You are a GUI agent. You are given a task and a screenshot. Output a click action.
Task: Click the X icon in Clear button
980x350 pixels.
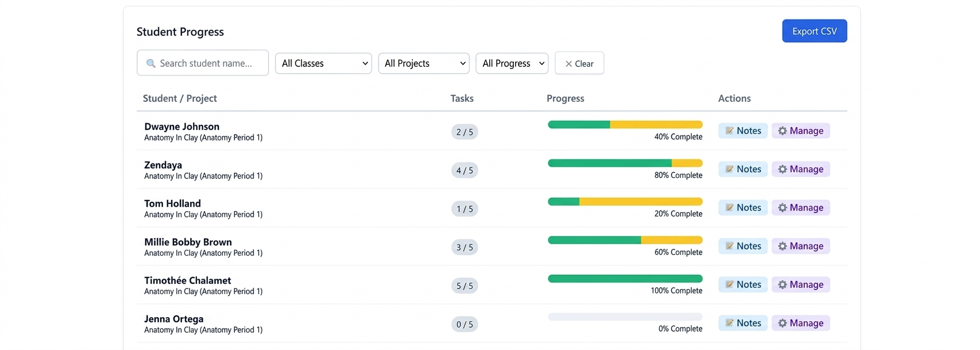(x=569, y=64)
